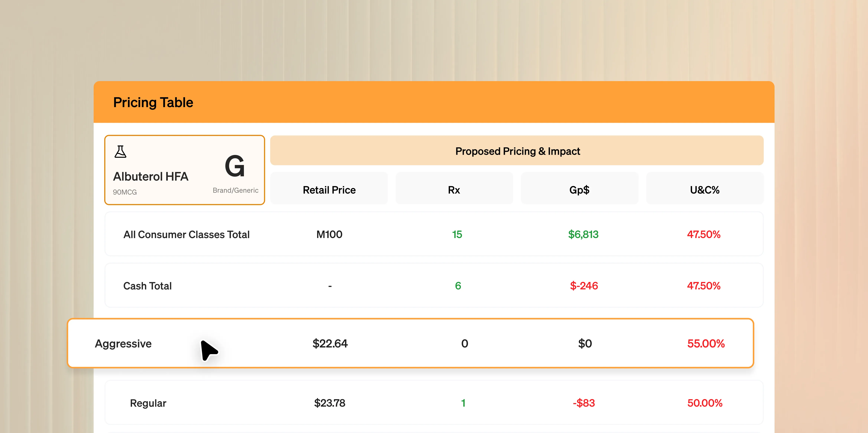Click the Retail Price column header
The width and height of the screenshot is (868, 433).
329,190
